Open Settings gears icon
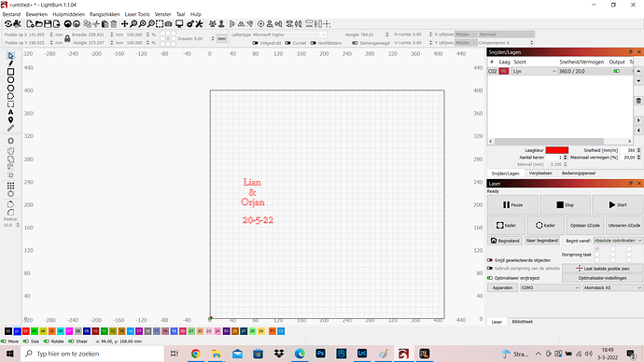 (x=190, y=24)
